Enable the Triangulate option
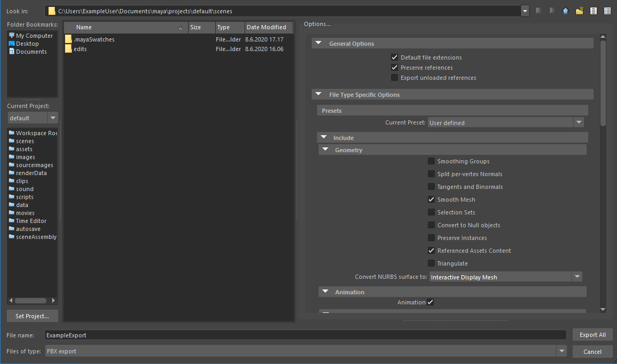The width and height of the screenshot is (617, 364). [431, 263]
